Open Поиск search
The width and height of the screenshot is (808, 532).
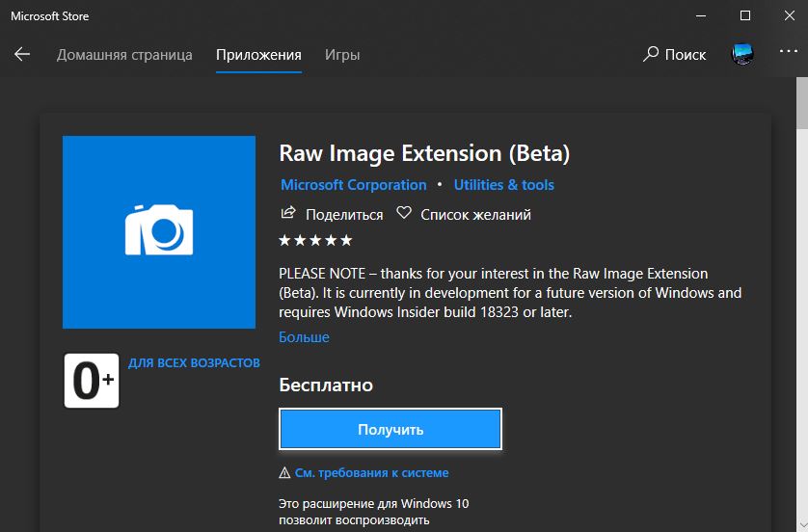pyautogui.click(x=675, y=54)
